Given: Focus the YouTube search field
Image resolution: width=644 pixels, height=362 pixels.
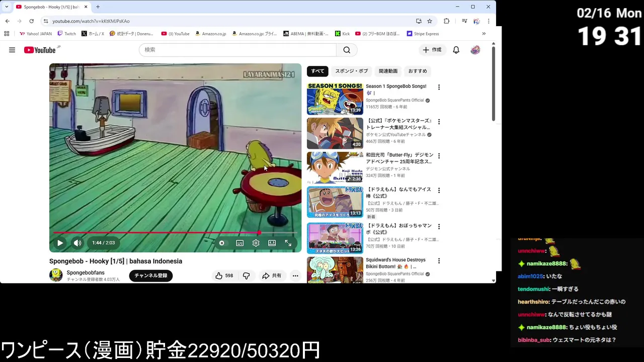Looking at the screenshot, I should click(x=237, y=50).
